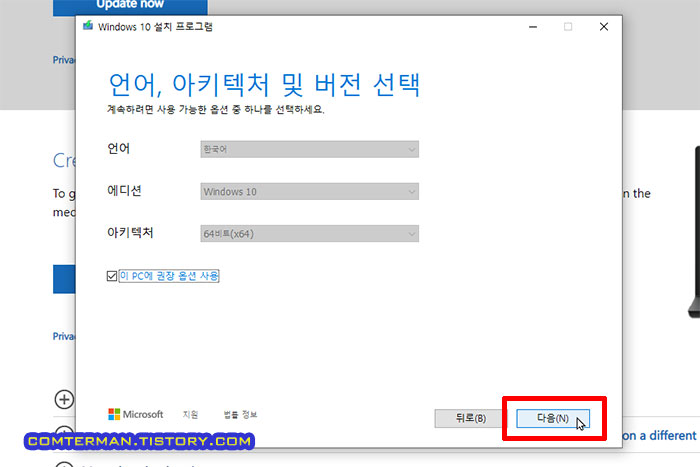Click the '이 PC에 권장 옵션 사용' label text
The width and height of the screenshot is (700, 467).
(x=169, y=276)
